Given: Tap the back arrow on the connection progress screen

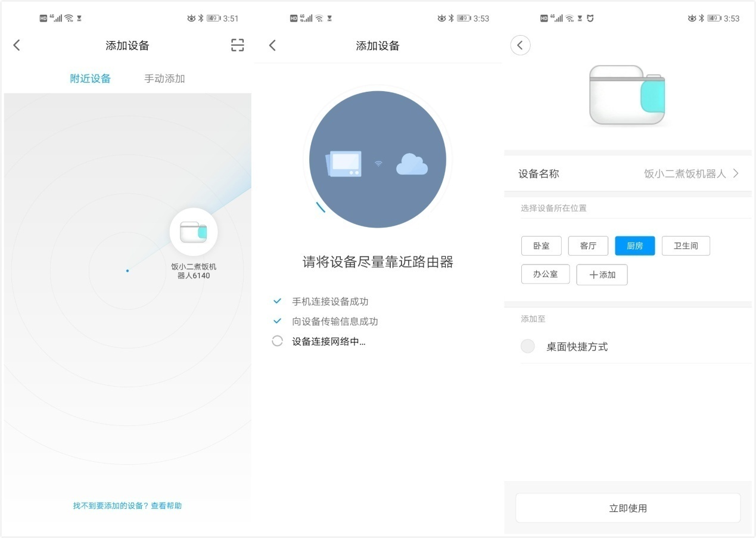Looking at the screenshot, I should click(272, 45).
